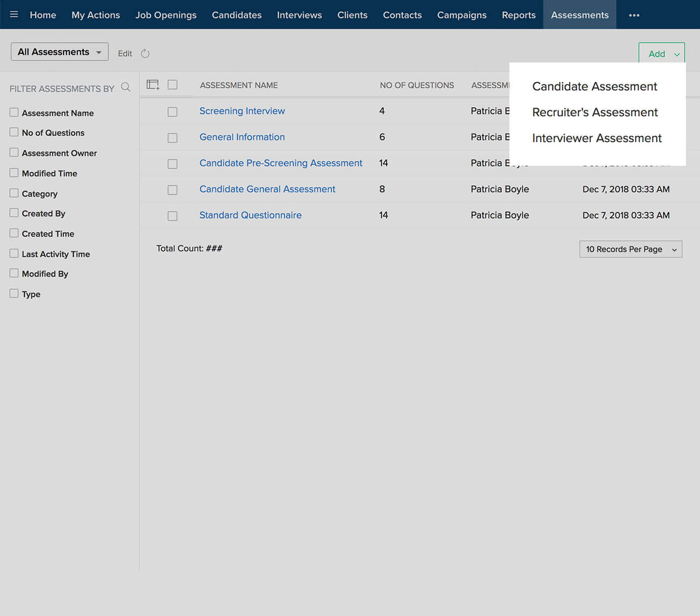
Task: Open the search within filter assessments
Action: [x=125, y=87]
